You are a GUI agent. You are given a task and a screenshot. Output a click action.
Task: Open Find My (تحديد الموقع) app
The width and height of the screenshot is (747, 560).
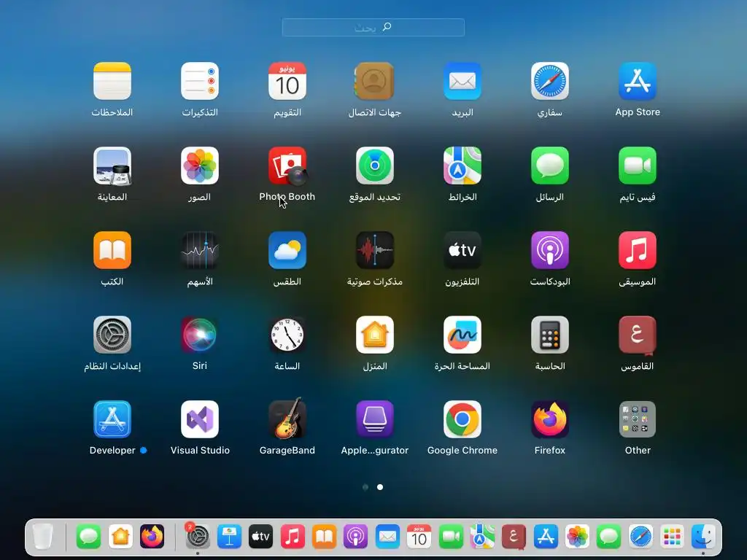pyautogui.click(x=374, y=166)
